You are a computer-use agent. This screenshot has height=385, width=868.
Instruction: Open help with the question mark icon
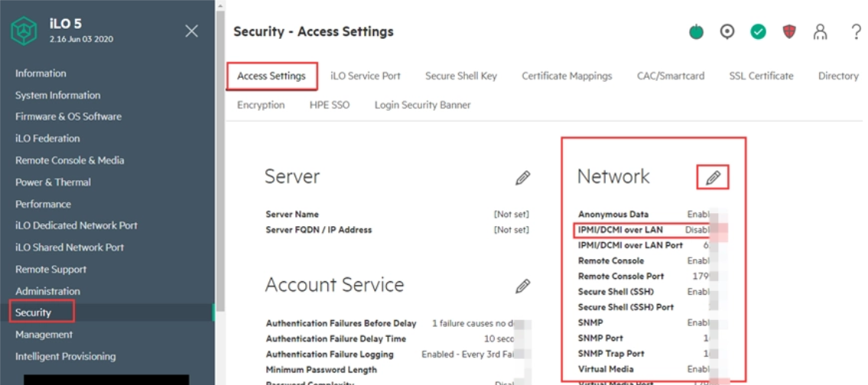[x=856, y=32]
